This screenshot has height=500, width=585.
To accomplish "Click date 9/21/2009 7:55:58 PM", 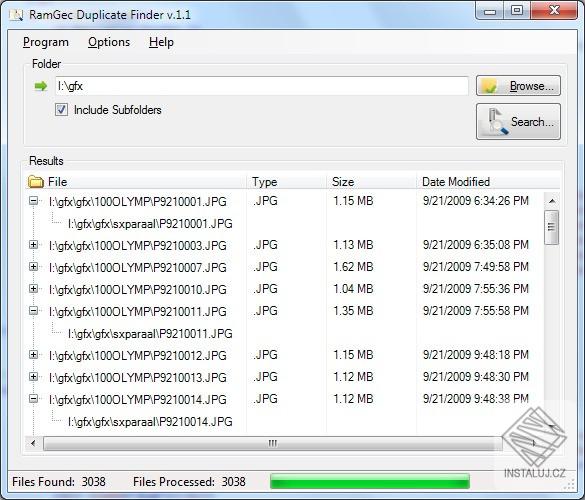I will [476, 311].
